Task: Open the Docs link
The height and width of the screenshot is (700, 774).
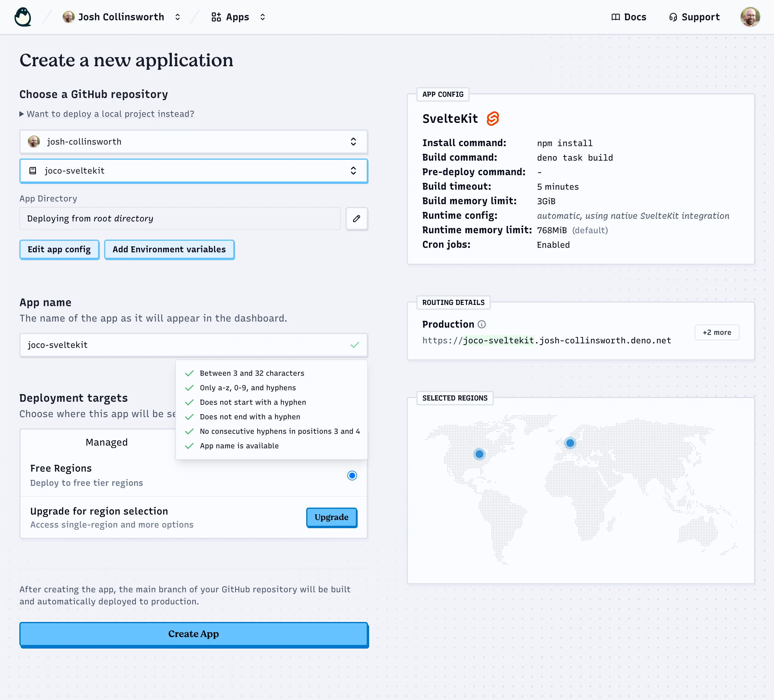Action: [x=628, y=17]
